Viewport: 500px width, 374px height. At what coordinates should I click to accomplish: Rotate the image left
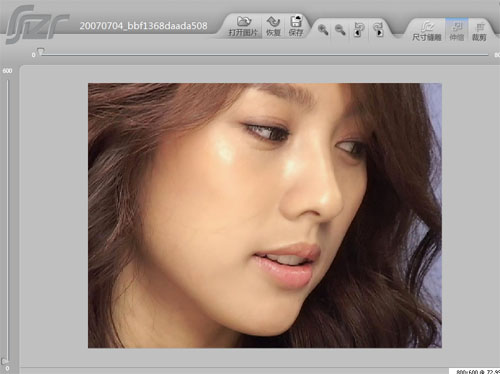coord(359,30)
